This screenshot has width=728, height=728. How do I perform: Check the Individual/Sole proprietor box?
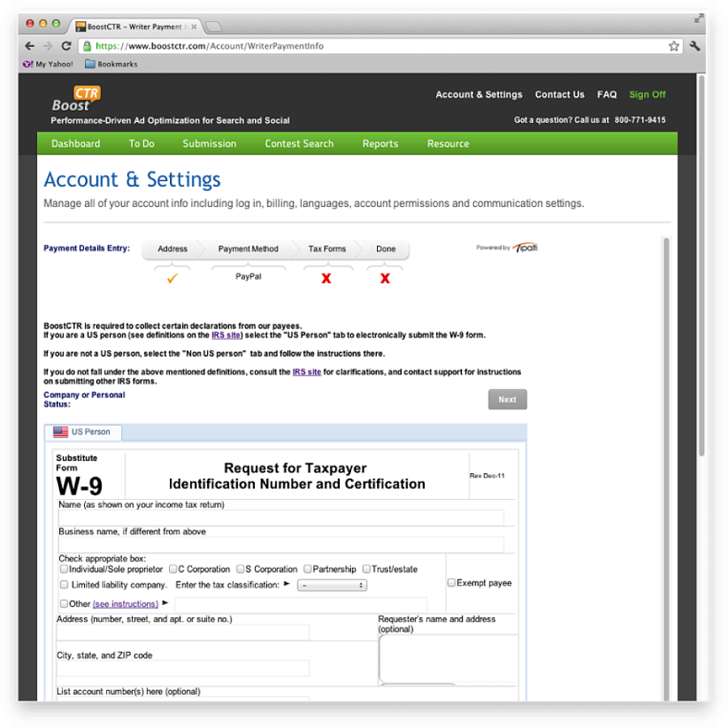[64, 569]
